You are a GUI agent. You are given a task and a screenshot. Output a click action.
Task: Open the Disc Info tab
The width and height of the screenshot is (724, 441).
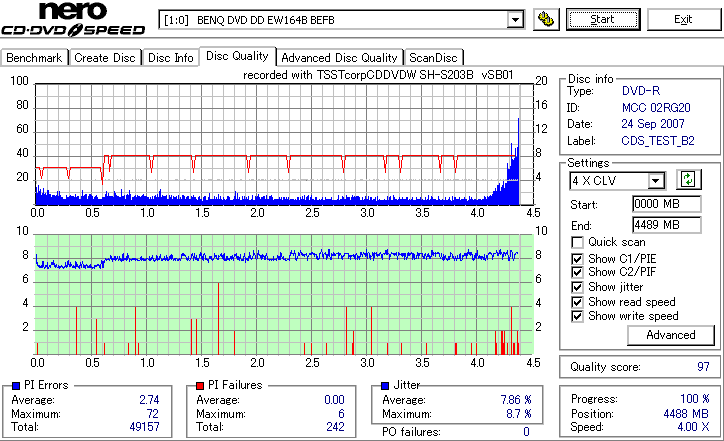[170, 58]
